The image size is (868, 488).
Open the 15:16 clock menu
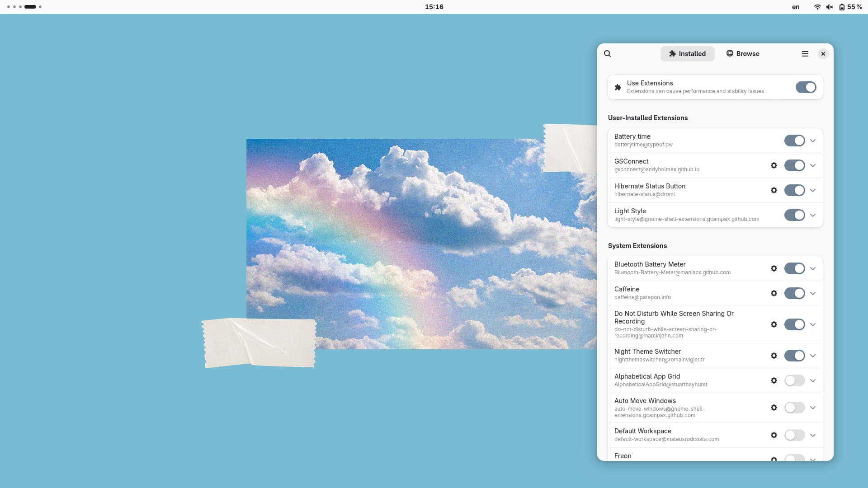coord(434,7)
